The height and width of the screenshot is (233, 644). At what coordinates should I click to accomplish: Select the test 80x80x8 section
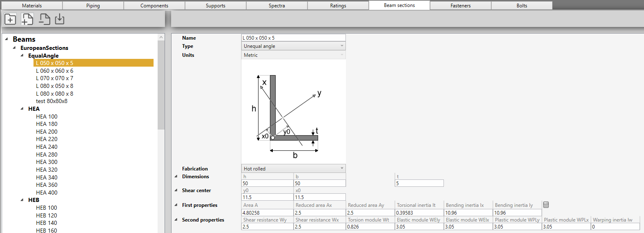click(x=52, y=101)
